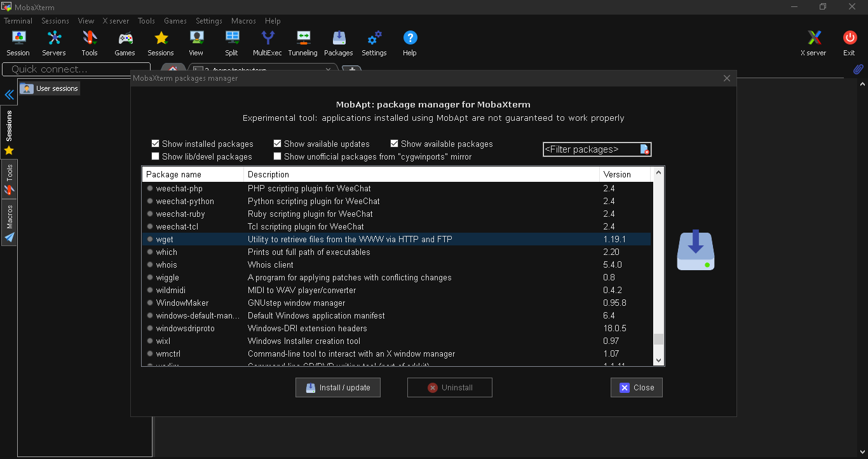Viewport: 868px width, 459px height.
Task: Click the package list scrollbar thumb
Action: click(x=658, y=339)
